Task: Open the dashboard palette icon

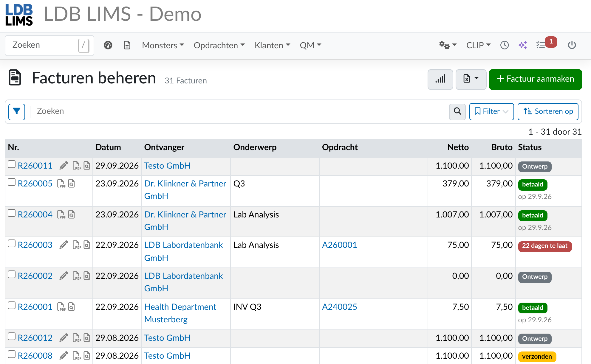Action: 108,45
